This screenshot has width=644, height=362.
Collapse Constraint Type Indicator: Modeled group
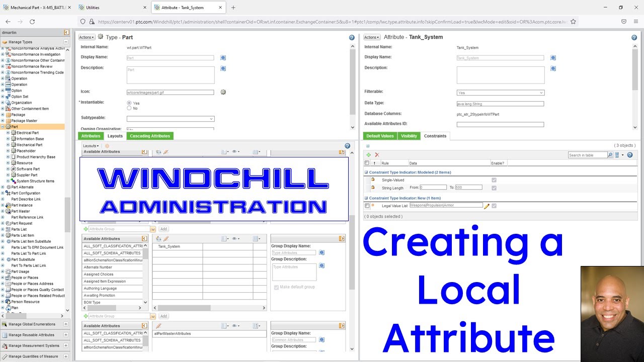click(366, 172)
